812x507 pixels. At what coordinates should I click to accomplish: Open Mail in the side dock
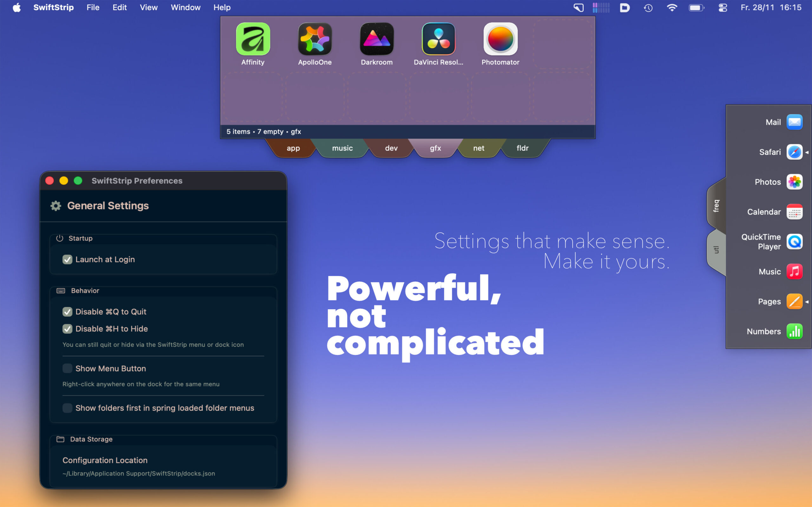(794, 122)
